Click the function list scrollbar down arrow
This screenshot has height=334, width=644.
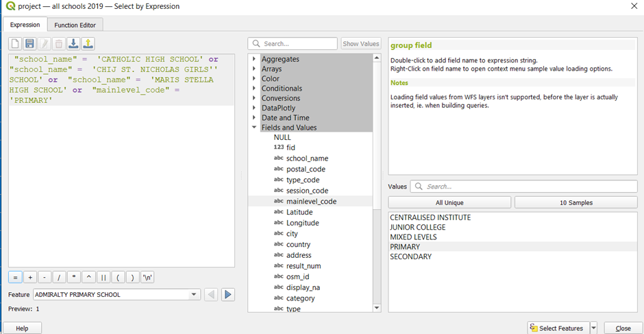click(x=377, y=309)
